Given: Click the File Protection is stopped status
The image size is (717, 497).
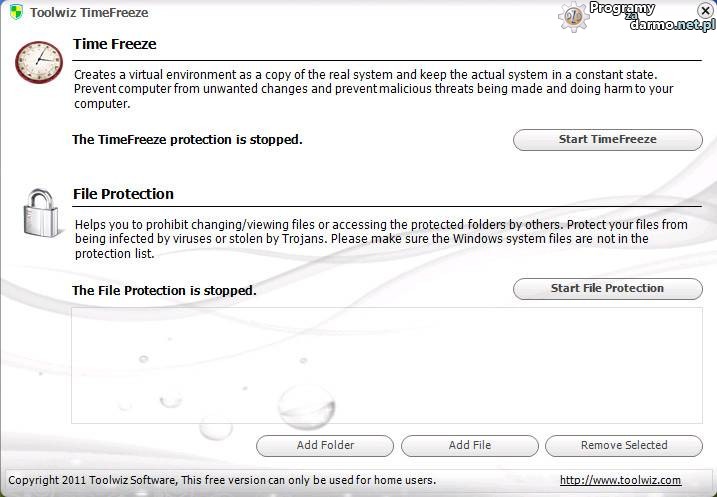Looking at the screenshot, I should pos(164,291).
